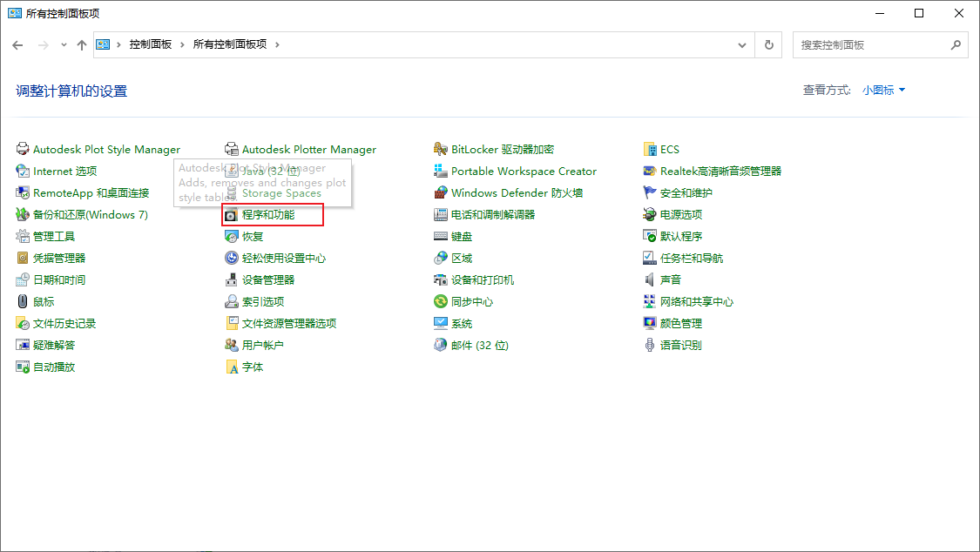Go up one level arrow
This screenshot has width=980, height=552.
click(x=82, y=45)
